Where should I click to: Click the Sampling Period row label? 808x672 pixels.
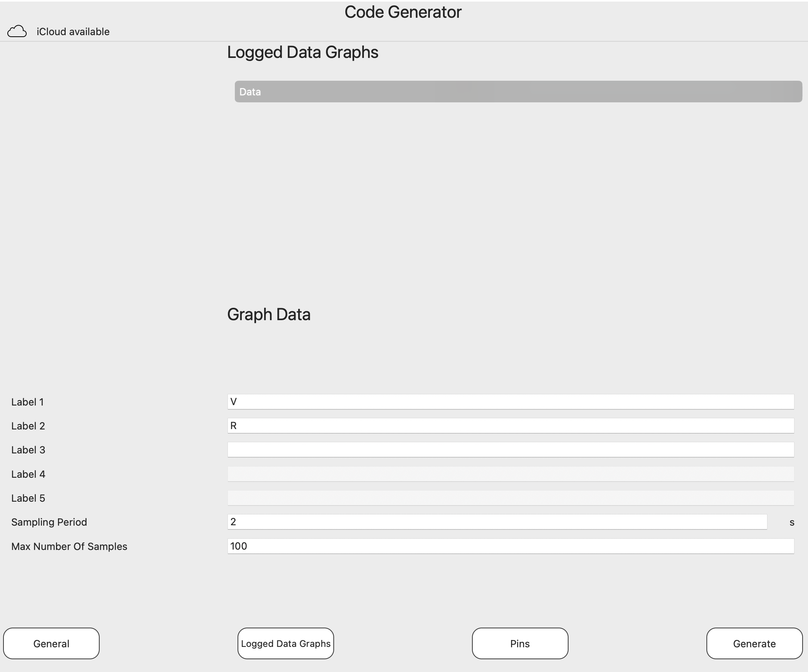[x=49, y=522]
